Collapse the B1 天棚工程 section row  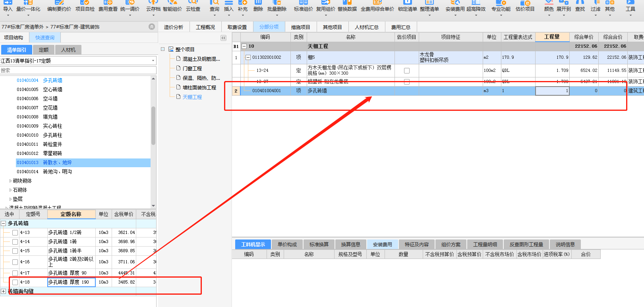[x=244, y=46]
